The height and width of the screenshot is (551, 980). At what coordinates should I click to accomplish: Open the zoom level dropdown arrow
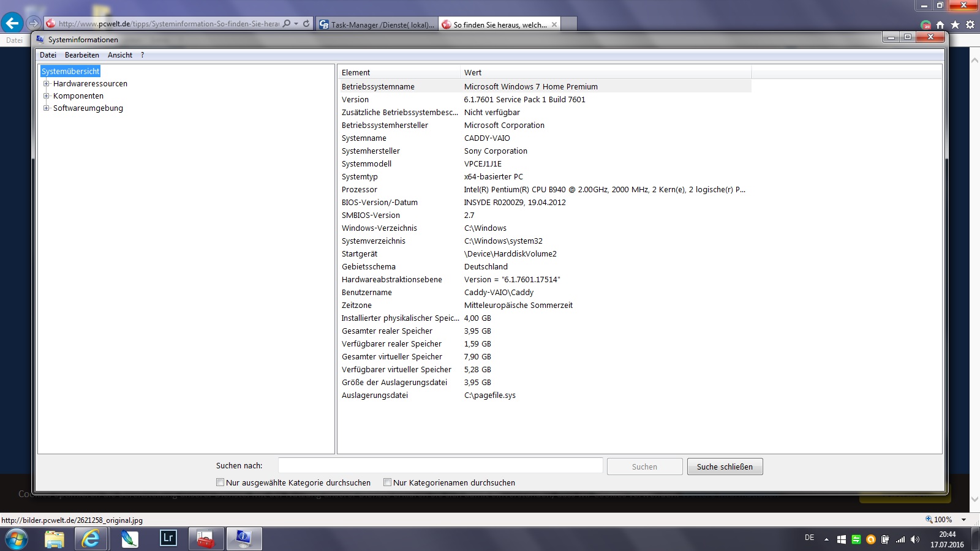point(963,520)
